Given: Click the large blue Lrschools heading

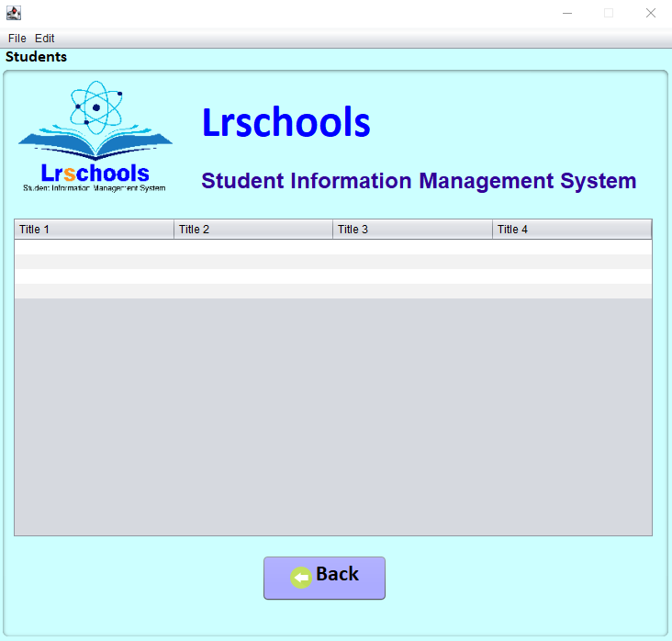Looking at the screenshot, I should (286, 122).
